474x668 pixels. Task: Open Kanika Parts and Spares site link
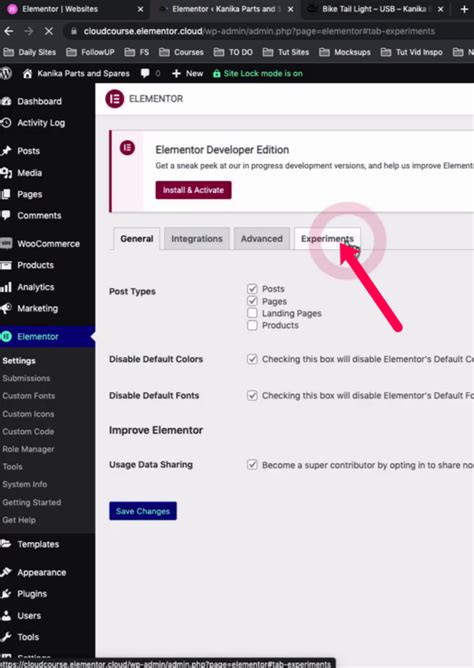(x=83, y=73)
